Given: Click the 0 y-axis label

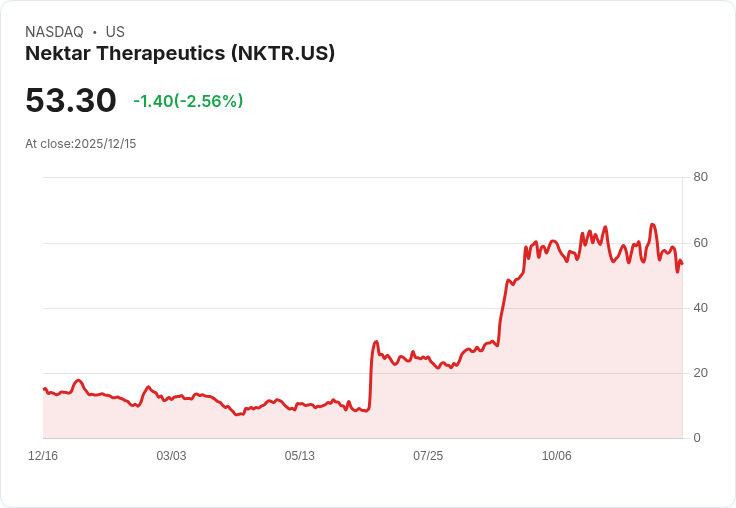Looking at the screenshot, I should click(697, 438).
